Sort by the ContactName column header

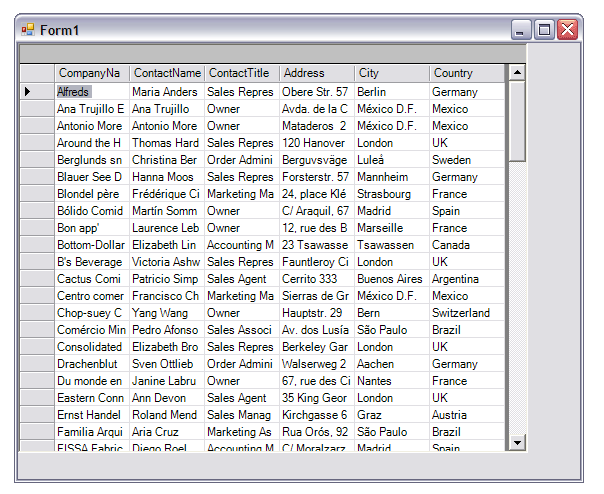[166, 73]
